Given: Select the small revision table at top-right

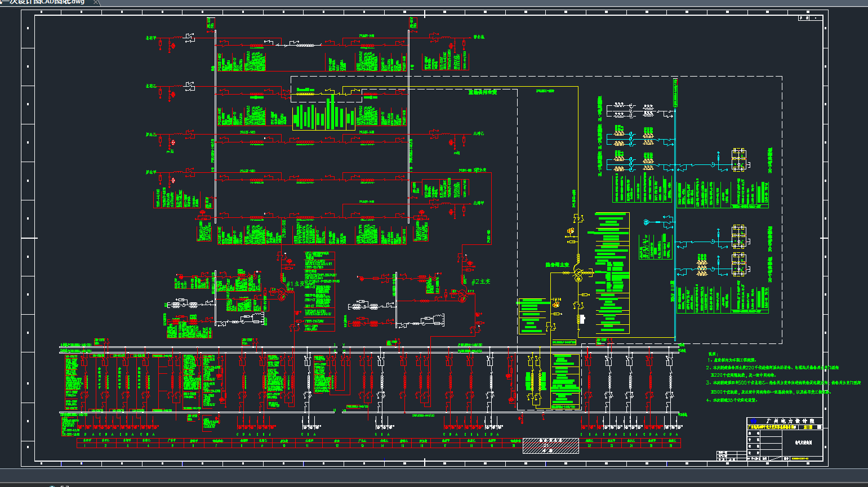Looking at the screenshot, I should pos(812,18).
